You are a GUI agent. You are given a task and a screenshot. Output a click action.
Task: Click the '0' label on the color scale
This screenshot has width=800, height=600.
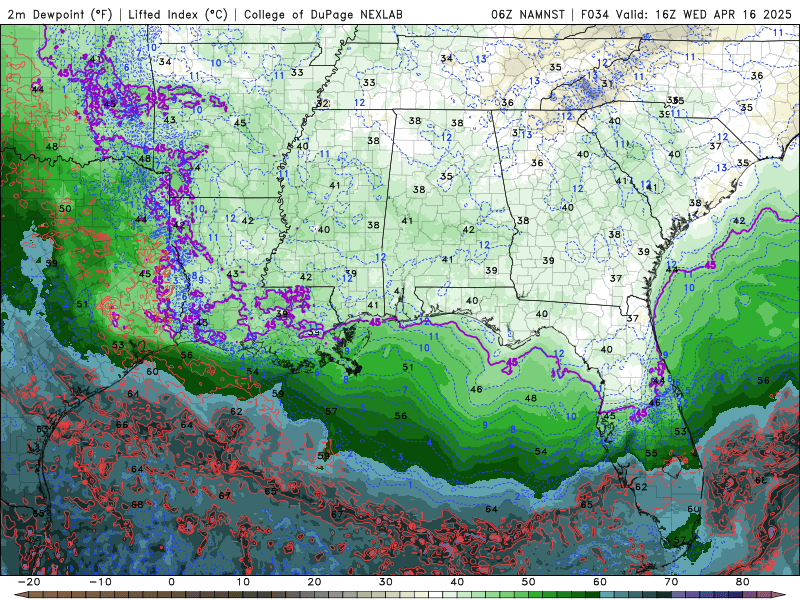pos(171,582)
